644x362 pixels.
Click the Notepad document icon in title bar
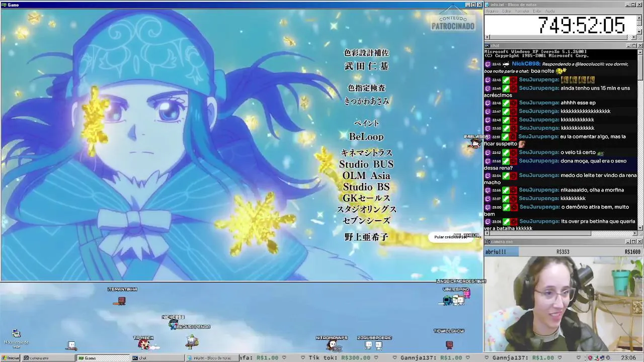488,5
